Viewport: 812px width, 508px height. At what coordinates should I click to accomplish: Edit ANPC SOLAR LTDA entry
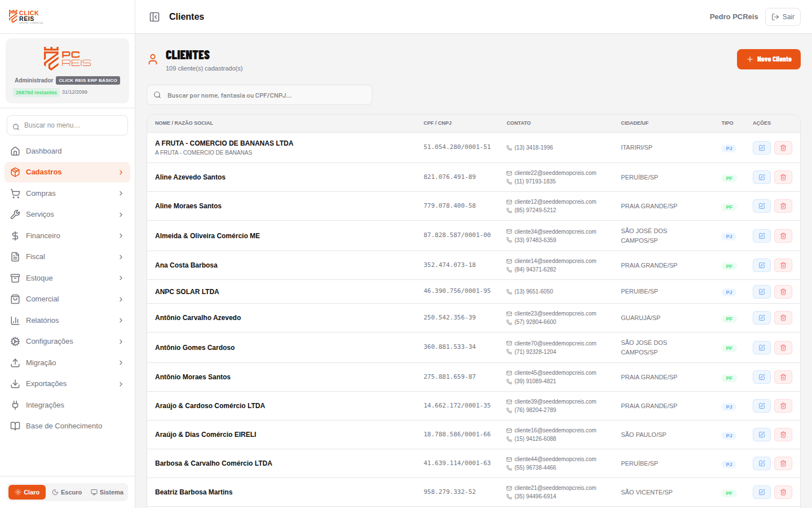tap(762, 292)
